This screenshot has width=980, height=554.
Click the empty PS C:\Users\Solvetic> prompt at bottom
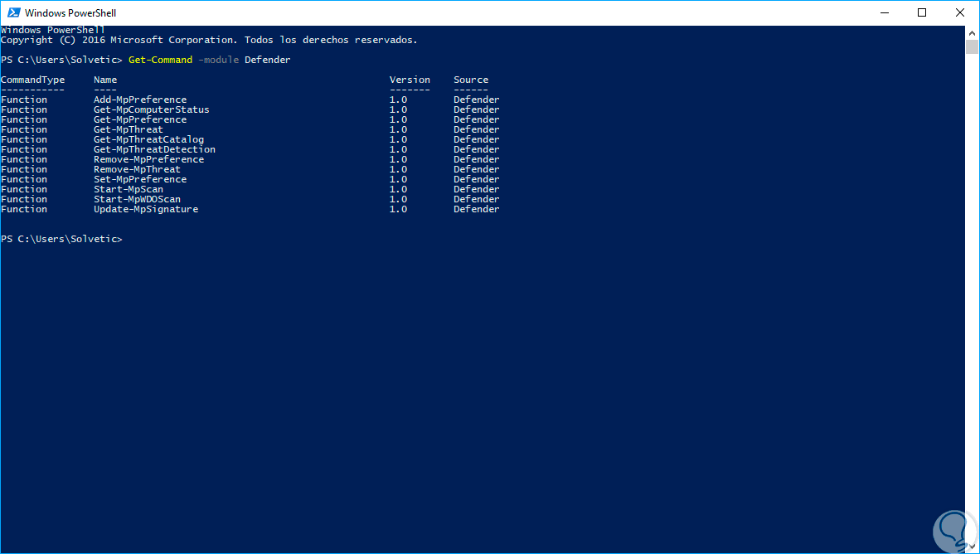click(x=61, y=240)
